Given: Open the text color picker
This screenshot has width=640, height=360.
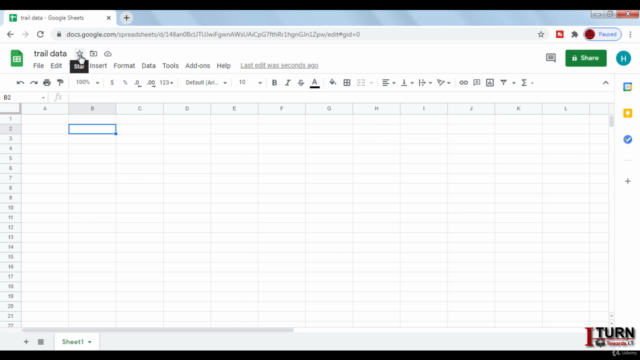Looking at the screenshot, I should 315,83.
